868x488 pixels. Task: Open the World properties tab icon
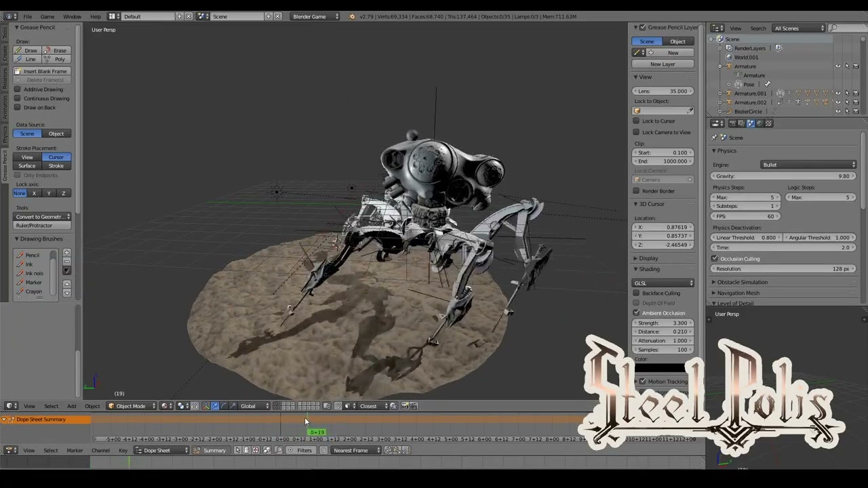coord(759,123)
